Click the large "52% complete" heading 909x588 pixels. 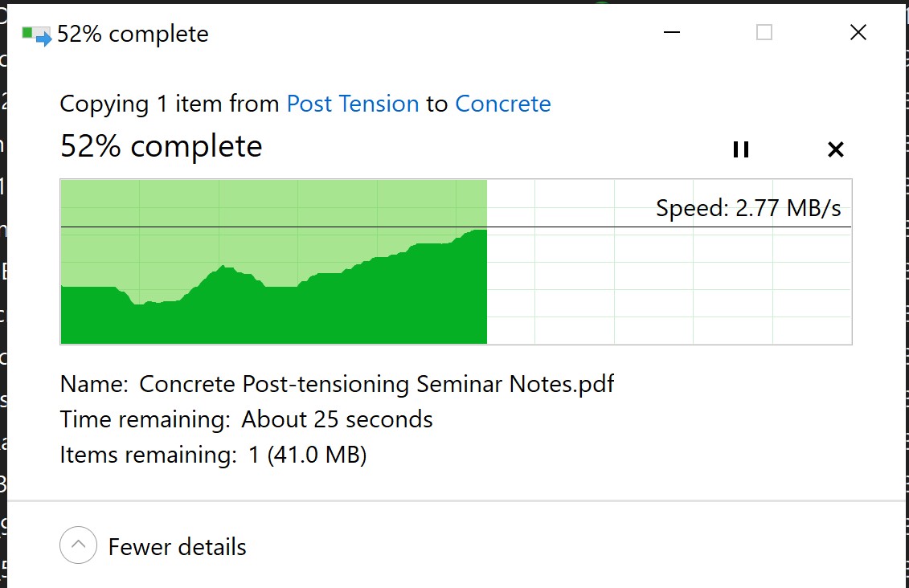(x=161, y=147)
